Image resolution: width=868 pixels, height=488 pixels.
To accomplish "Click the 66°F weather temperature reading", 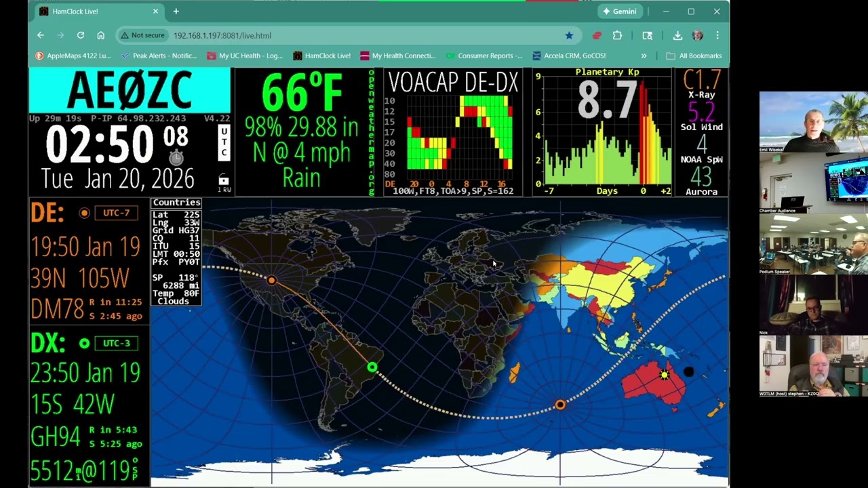I will (x=302, y=92).
